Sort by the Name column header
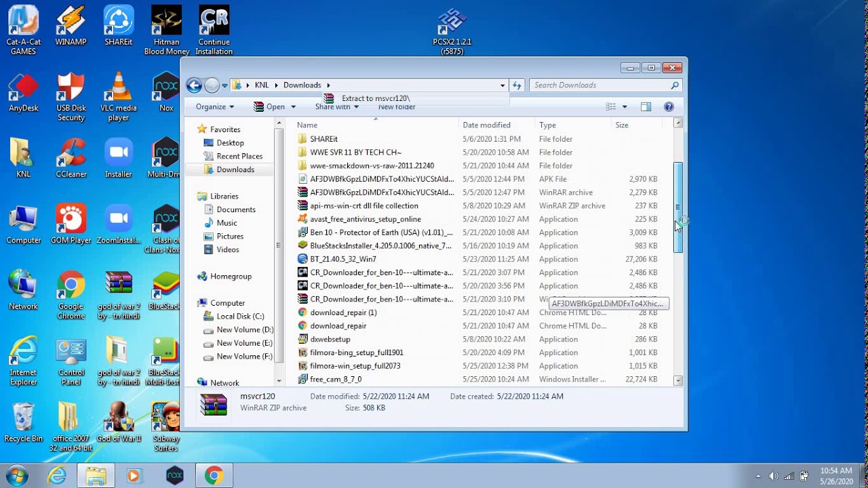The image size is (868, 488). point(376,125)
